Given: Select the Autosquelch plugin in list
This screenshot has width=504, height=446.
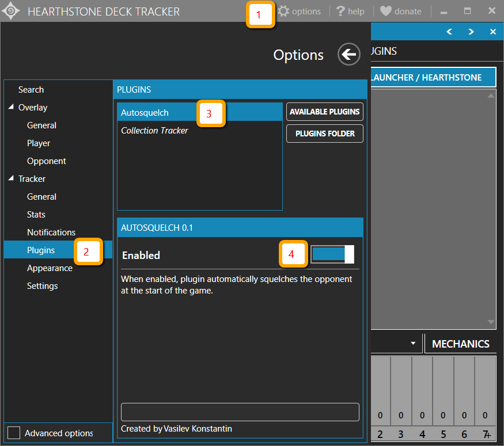Looking at the screenshot, I should click(x=200, y=112).
